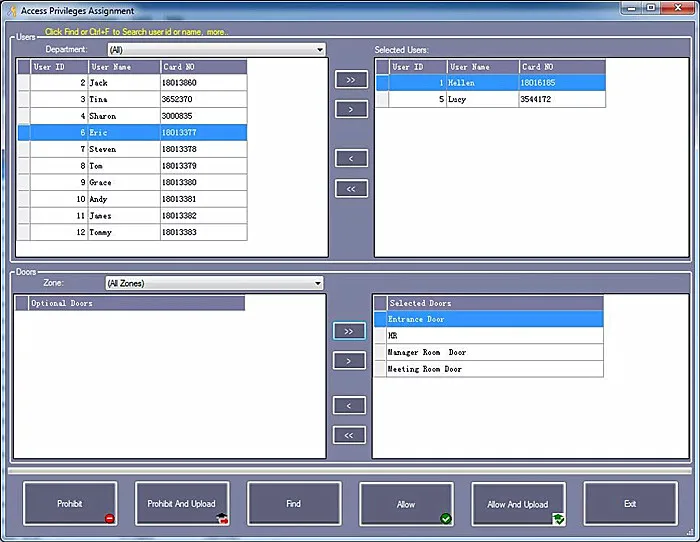Click the Selected Users Card NO header

click(562, 67)
